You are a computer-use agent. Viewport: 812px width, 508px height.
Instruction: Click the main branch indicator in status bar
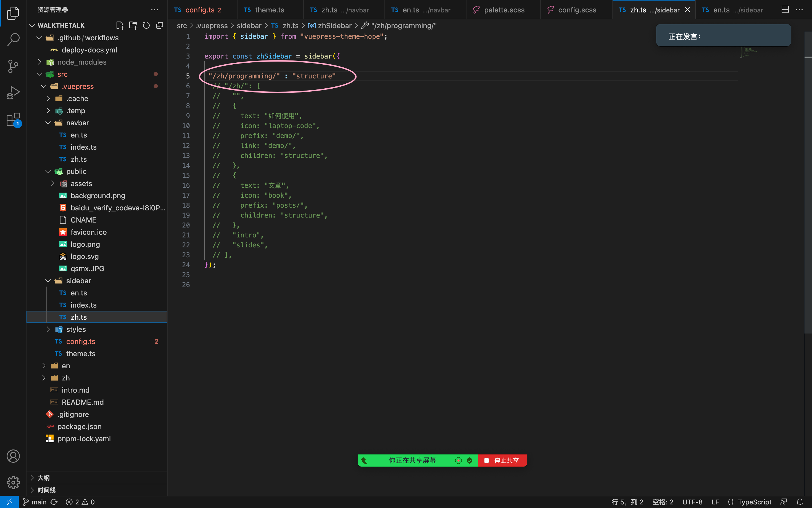pos(35,502)
